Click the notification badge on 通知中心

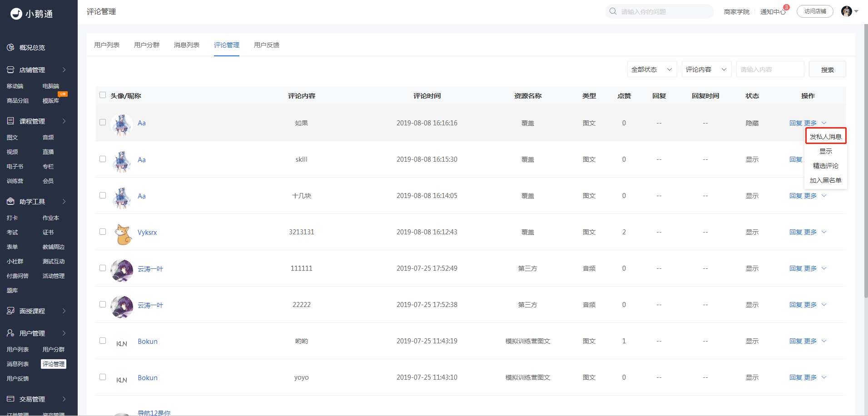coord(786,7)
